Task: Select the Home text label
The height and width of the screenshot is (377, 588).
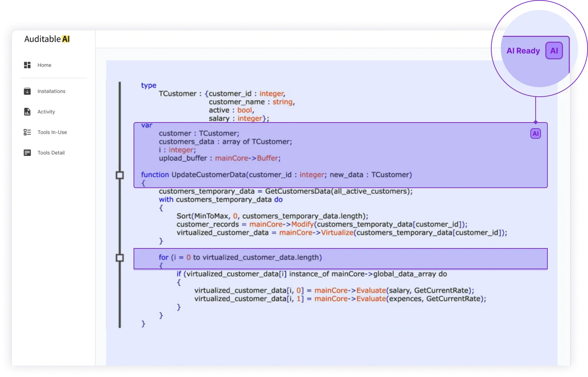Action: tap(44, 65)
